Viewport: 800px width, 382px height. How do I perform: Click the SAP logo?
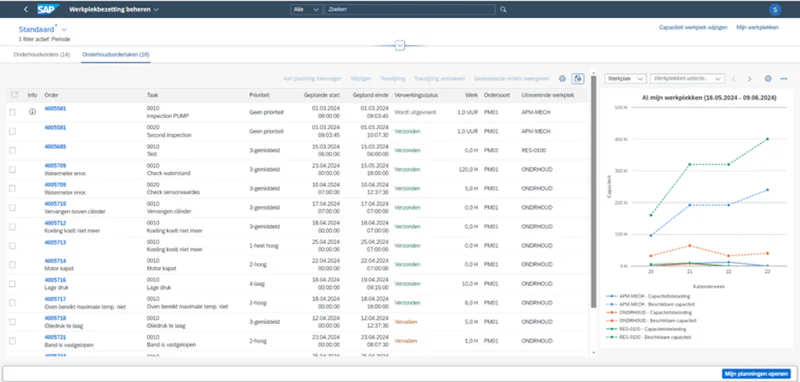click(48, 9)
